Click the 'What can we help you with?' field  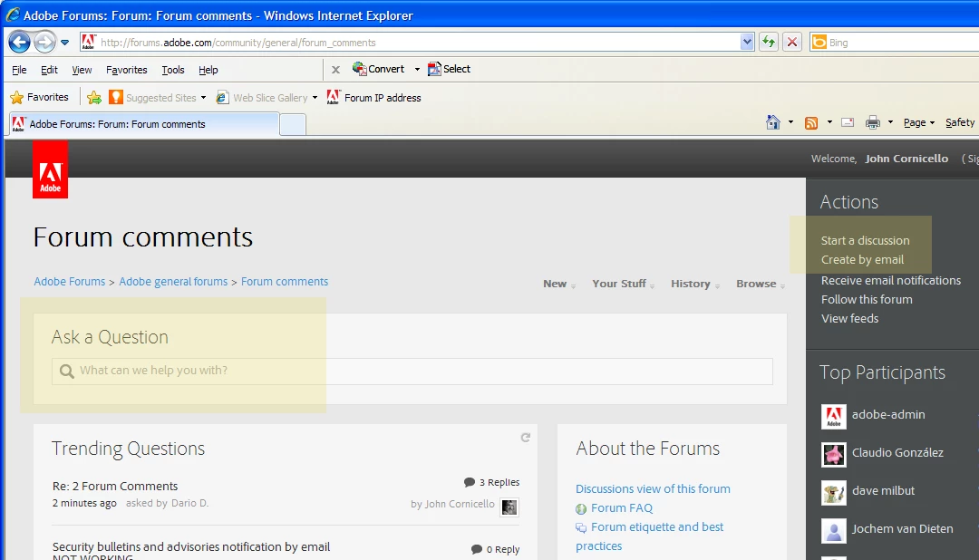[x=412, y=371]
